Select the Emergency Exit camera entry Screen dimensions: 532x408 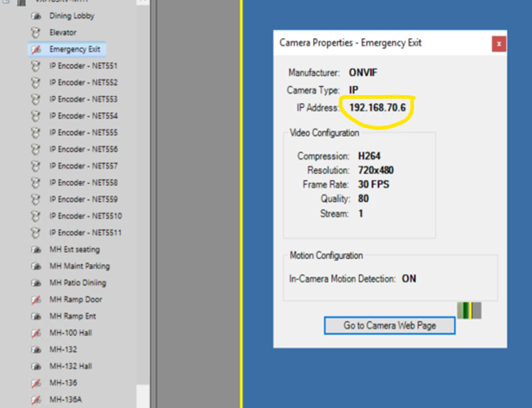coord(74,50)
